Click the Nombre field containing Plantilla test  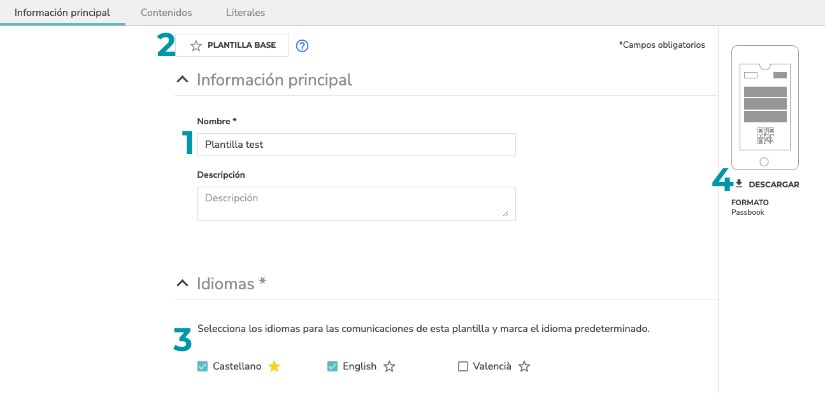tap(356, 144)
